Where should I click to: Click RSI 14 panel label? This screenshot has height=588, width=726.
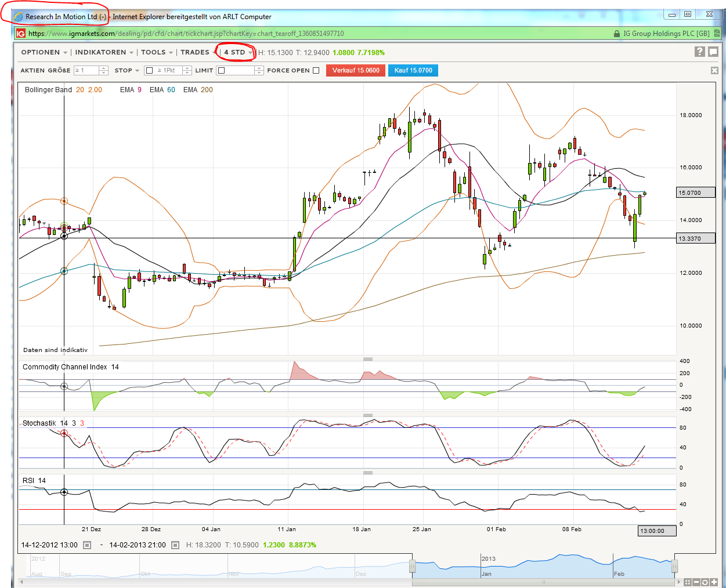[x=34, y=481]
